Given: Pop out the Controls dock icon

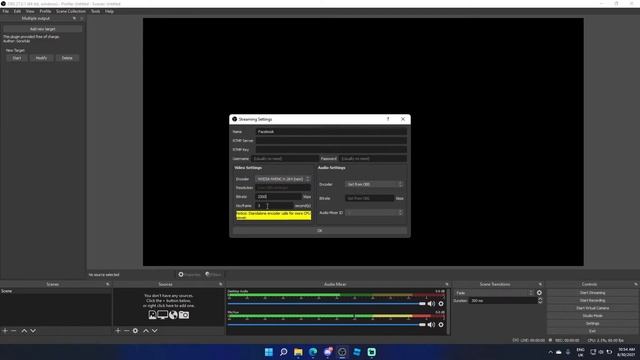Looking at the screenshot, I should click(636, 284).
